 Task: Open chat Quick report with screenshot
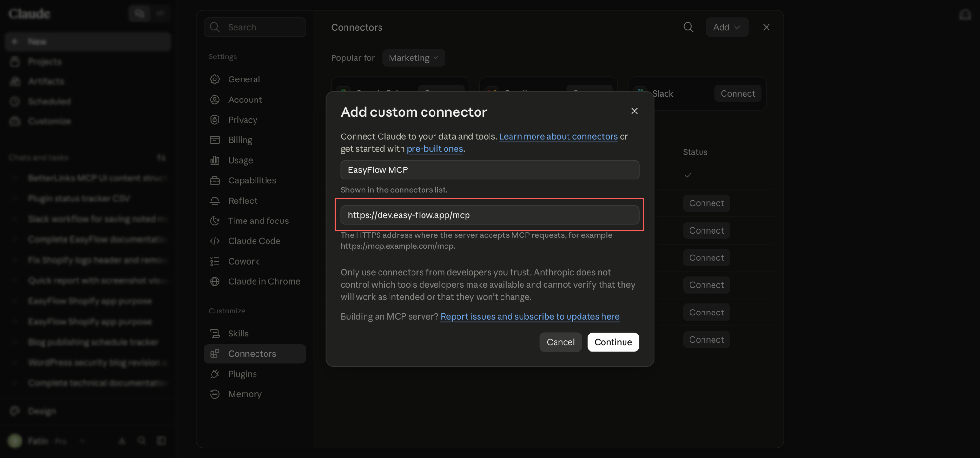pos(88,280)
